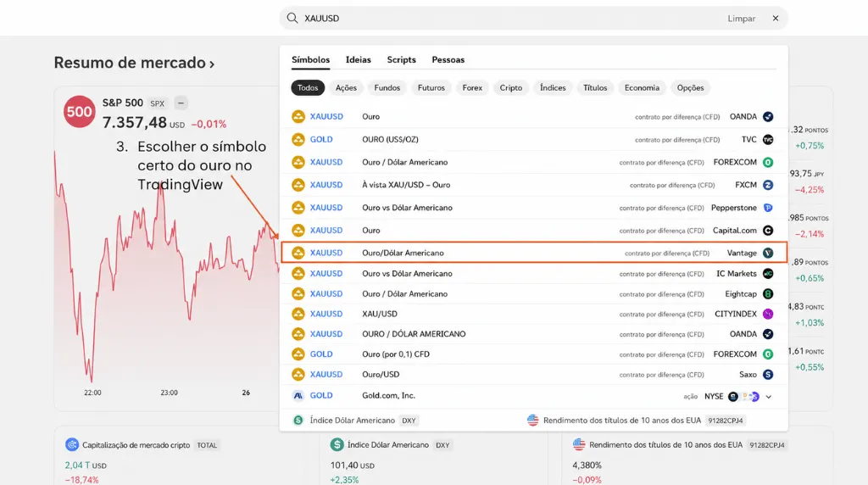Viewport: 868px width, 485px height.
Task: Open 10-year US yield bottom card
Action: point(680,445)
